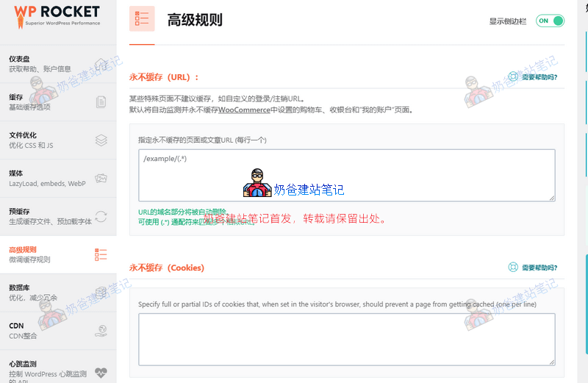This screenshot has height=383, width=588.
Task: Click the Heartbeat heart icon in sidebar
Action: (101, 373)
